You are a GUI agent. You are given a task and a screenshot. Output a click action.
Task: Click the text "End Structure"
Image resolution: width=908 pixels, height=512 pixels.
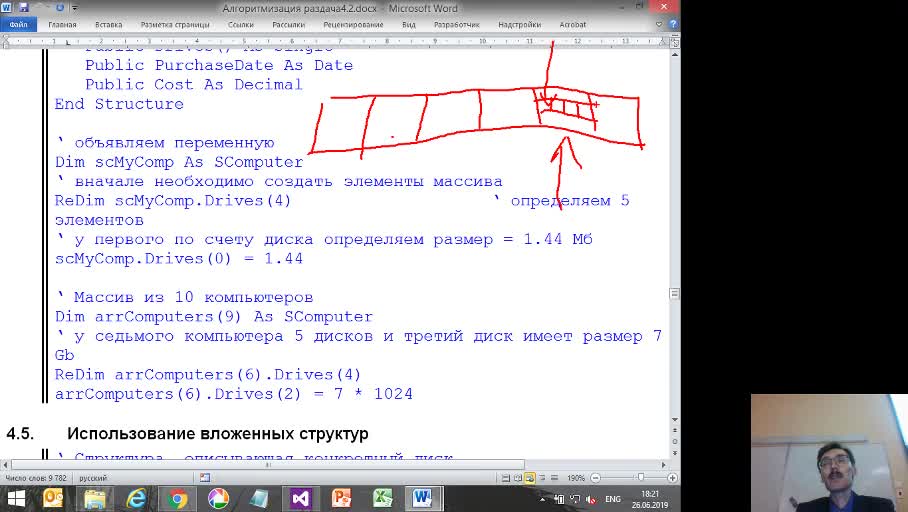(119, 104)
